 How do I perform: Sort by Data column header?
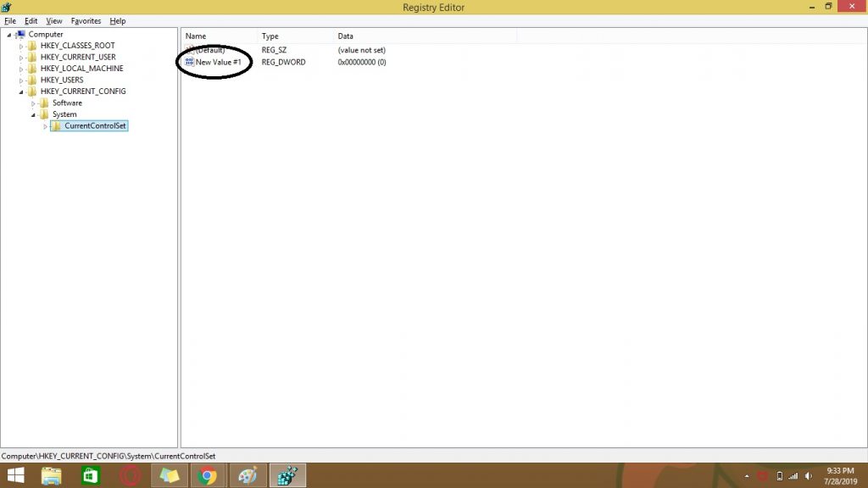tap(426, 36)
